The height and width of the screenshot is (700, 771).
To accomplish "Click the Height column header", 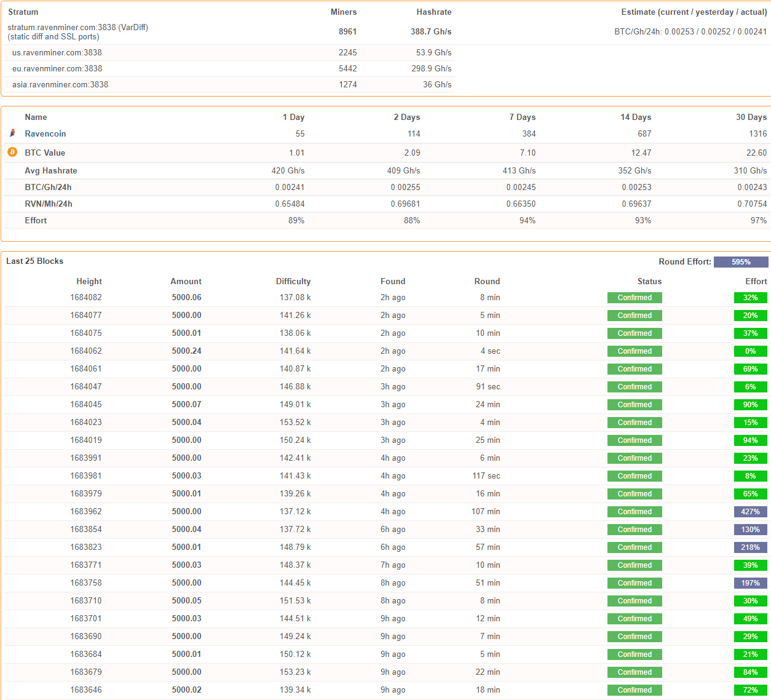I will [89, 281].
